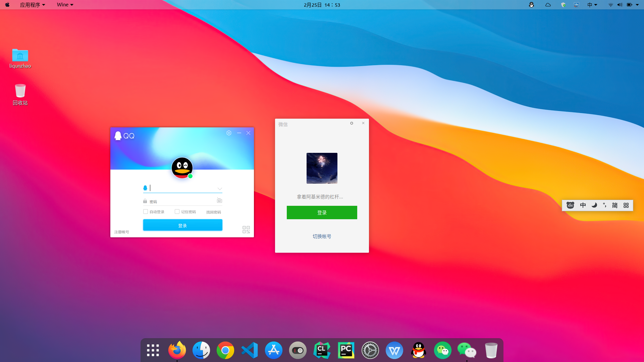Image resolution: width=644 pixels, height=362 pixels.
Task: Open WeChat settings gear icon
Action: (352, 123)
